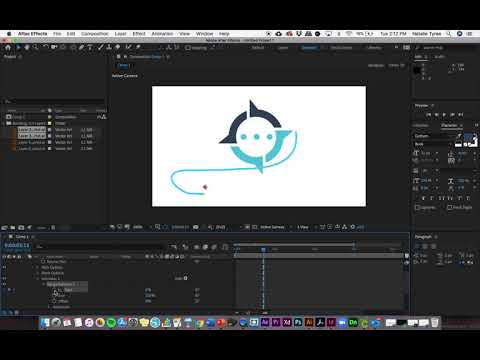This screenshot has height=360, width=480.
Task: Open Photoshop from the dock
Action: click(x=298, y=322)
